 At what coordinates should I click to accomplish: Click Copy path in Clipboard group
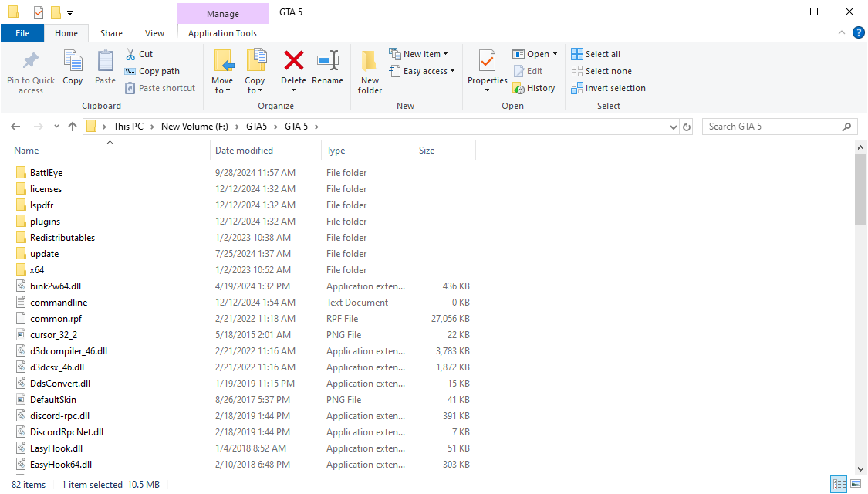152,71
